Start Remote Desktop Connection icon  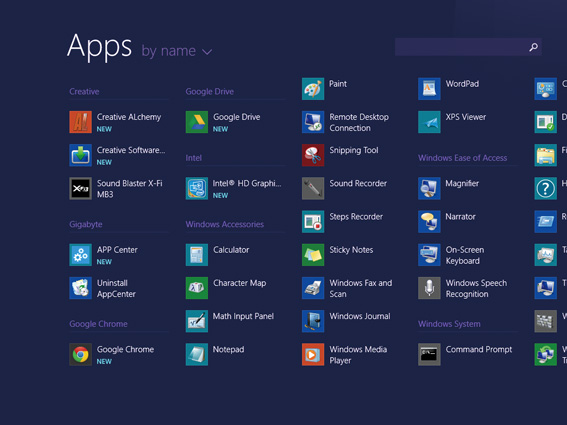tap(313, 122)
